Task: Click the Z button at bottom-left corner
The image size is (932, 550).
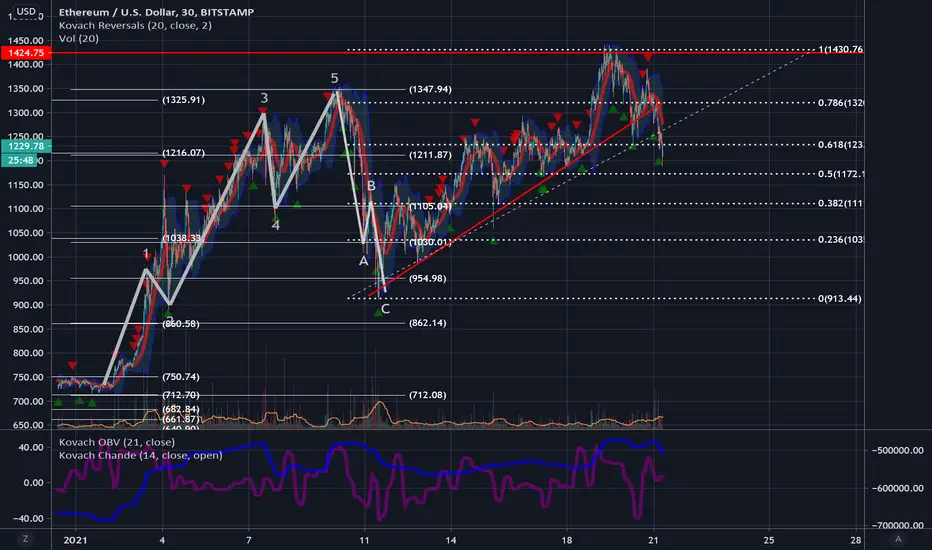Action: 25,539
